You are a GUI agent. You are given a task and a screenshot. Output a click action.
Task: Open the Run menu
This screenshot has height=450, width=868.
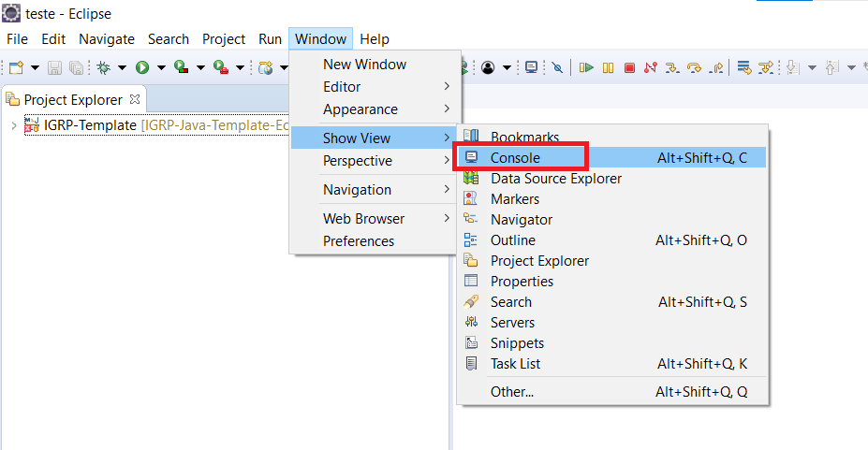[271, 39]
